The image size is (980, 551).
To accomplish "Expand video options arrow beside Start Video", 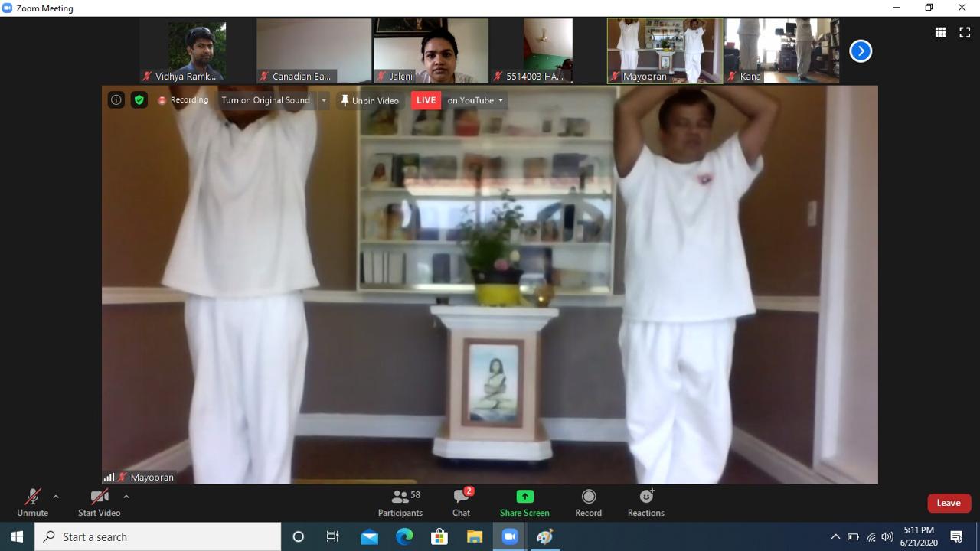I will [126, 497].
